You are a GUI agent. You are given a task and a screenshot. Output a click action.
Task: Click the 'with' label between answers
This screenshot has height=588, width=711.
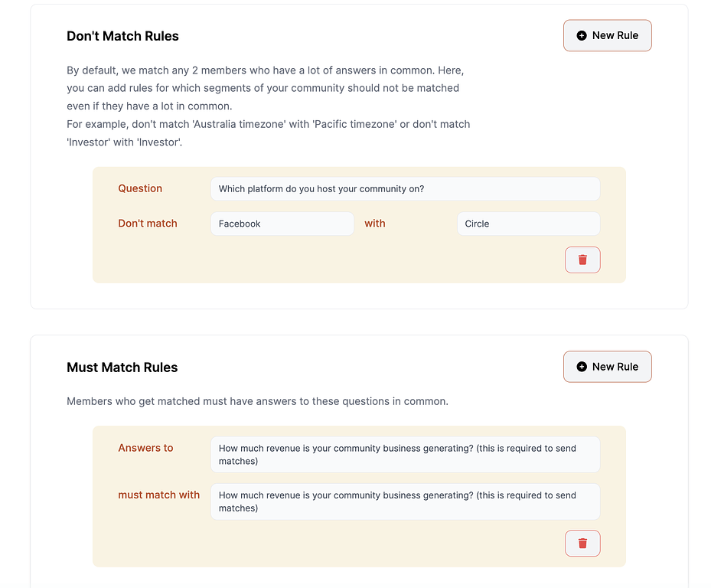[375, 224]
